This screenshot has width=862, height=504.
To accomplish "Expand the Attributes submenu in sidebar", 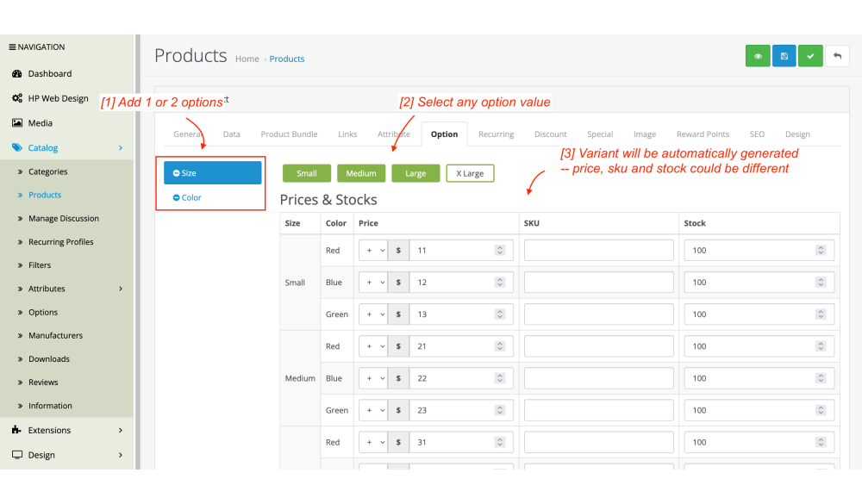I will [x=120, y=289].
